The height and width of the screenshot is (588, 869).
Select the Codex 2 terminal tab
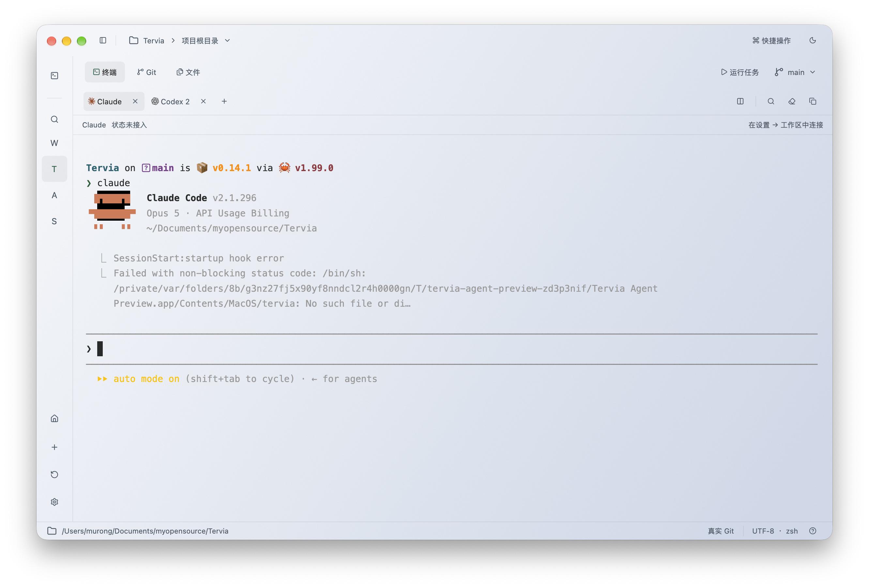click(171, 101)
